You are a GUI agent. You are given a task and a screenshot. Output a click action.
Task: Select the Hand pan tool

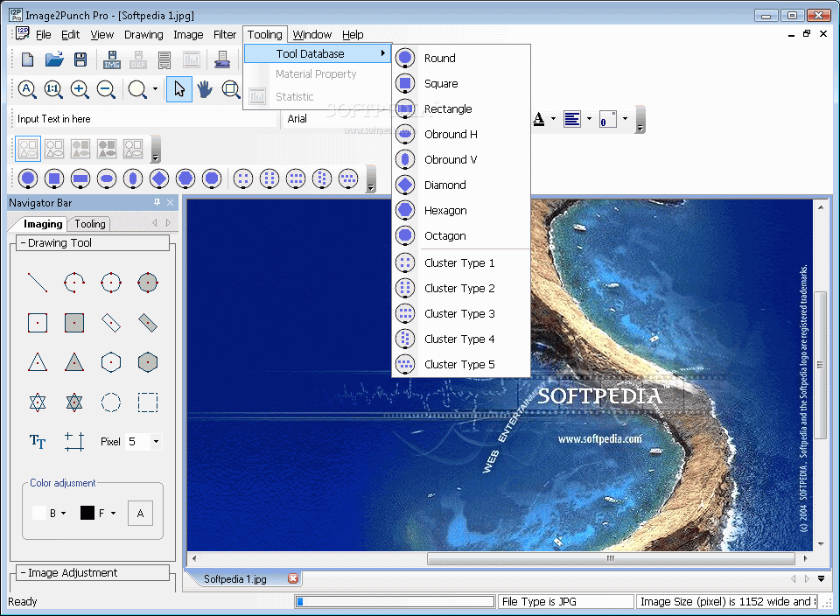205,89
